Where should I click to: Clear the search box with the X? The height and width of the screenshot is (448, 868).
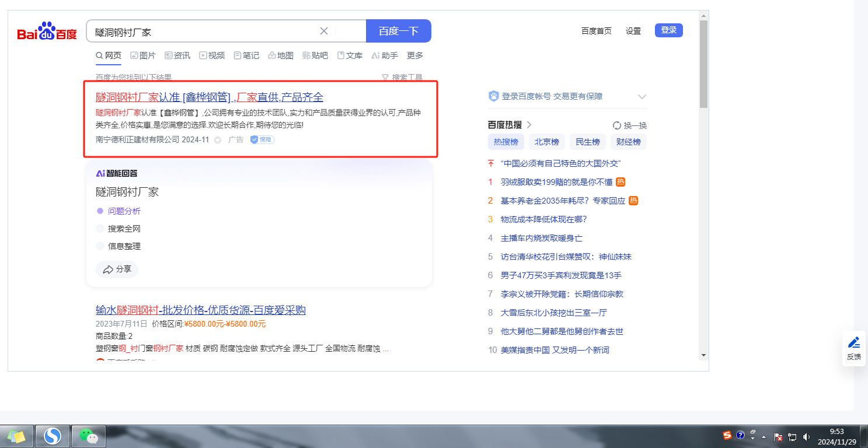(324, 31)
